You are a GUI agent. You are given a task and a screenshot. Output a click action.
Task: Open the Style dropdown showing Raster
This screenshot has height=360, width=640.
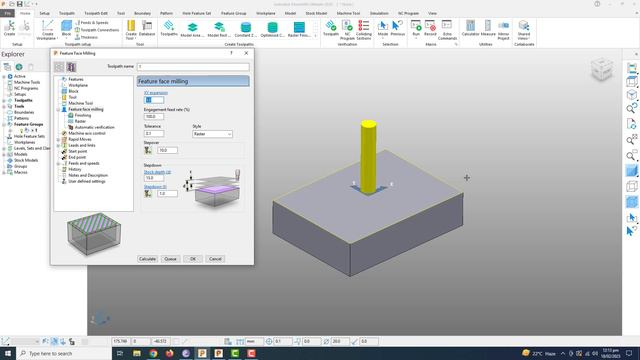coord(212,134)
